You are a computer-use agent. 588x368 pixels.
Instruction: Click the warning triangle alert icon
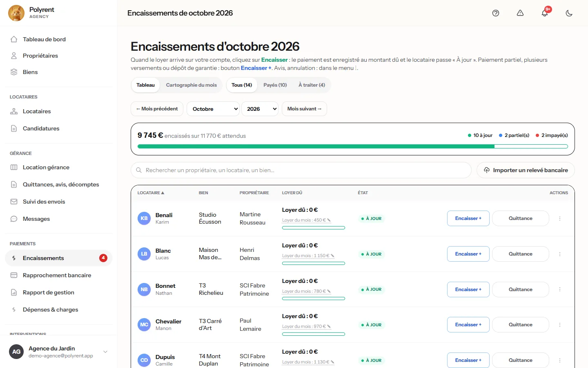(520, 13)
